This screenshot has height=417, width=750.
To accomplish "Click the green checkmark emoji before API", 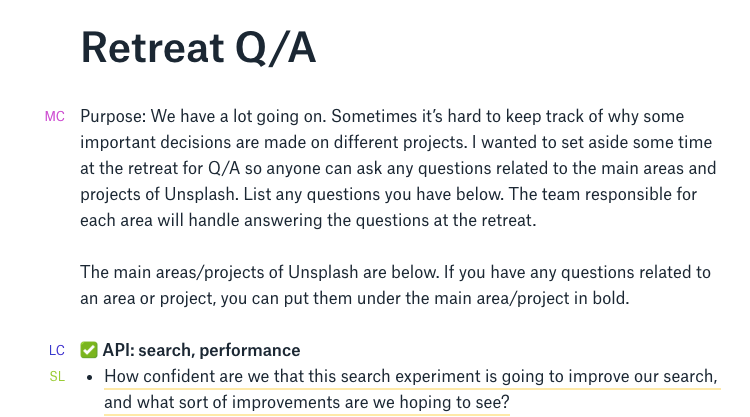I will pyautogui.click(x=89, y=350).
